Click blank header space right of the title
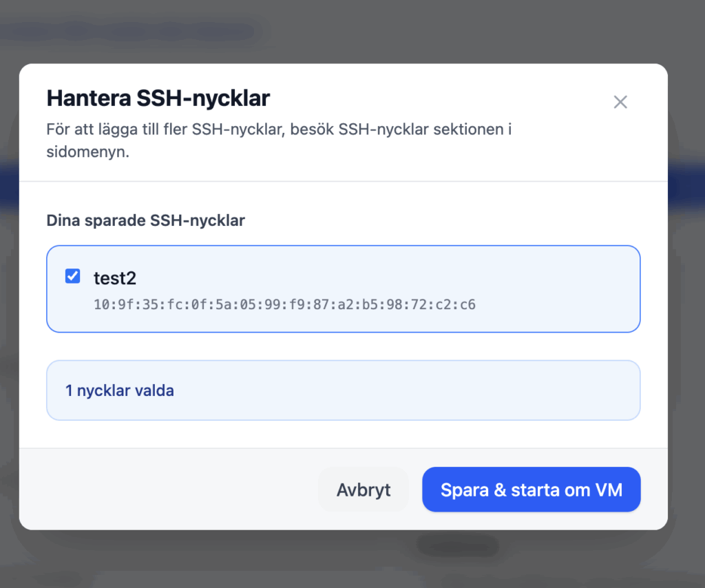 [x=441, y=98]
